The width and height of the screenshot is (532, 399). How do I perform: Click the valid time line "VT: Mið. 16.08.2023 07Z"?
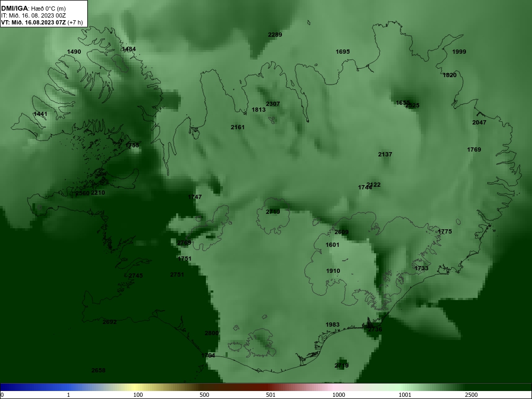pos(34,22)
